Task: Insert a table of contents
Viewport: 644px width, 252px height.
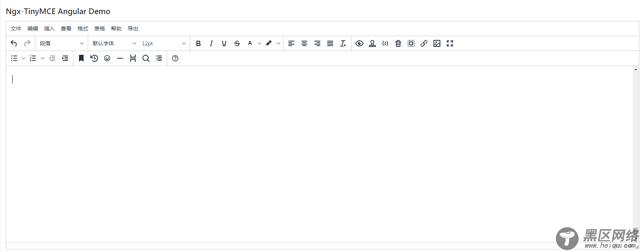Action: [159, 58]
